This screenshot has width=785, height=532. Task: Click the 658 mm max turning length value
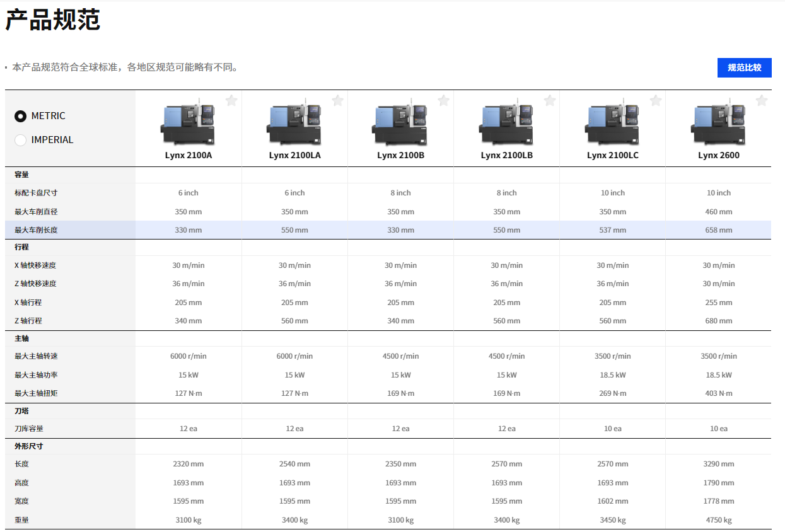click(719, 230)
